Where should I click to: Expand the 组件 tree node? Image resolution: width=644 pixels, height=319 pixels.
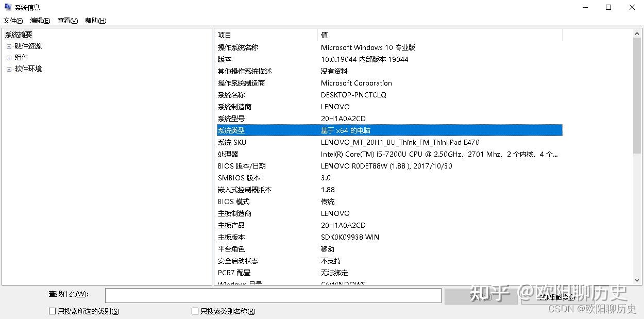point(9,57)
